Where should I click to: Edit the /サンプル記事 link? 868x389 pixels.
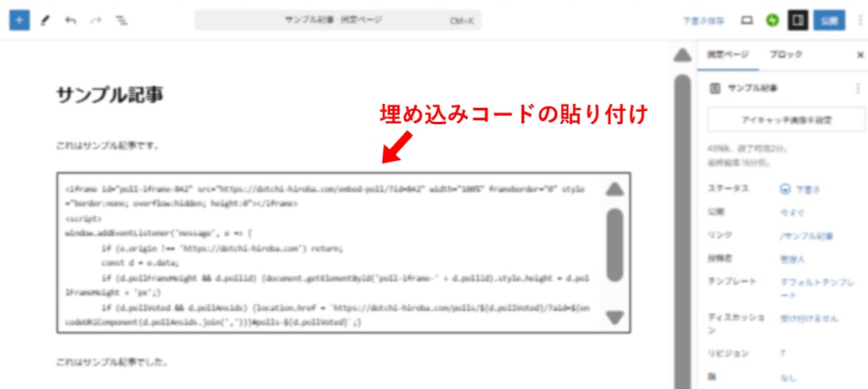[806, 236]
